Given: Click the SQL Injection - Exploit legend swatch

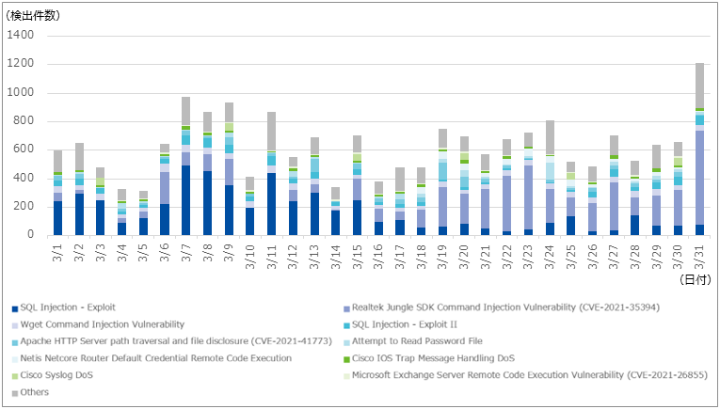Looking at the screenshot, I should click(15, 309).
